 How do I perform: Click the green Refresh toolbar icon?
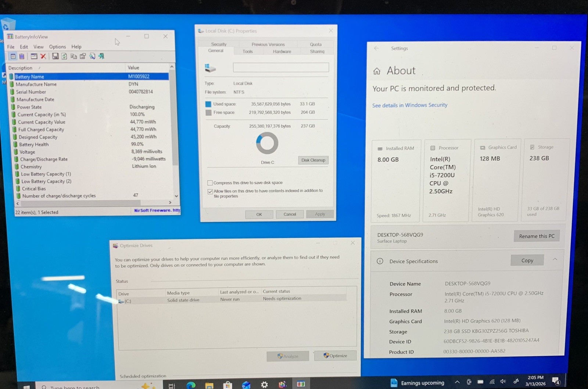point(64,56)
